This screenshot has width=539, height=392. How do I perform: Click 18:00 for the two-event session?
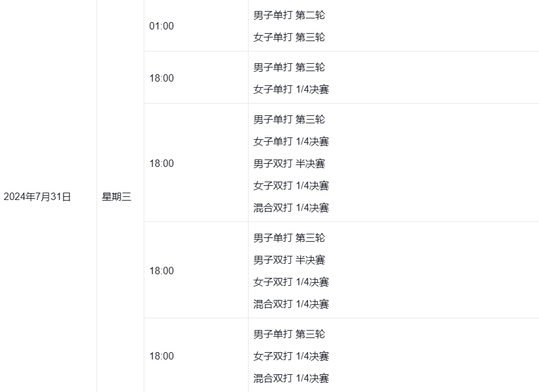(161, 78)
